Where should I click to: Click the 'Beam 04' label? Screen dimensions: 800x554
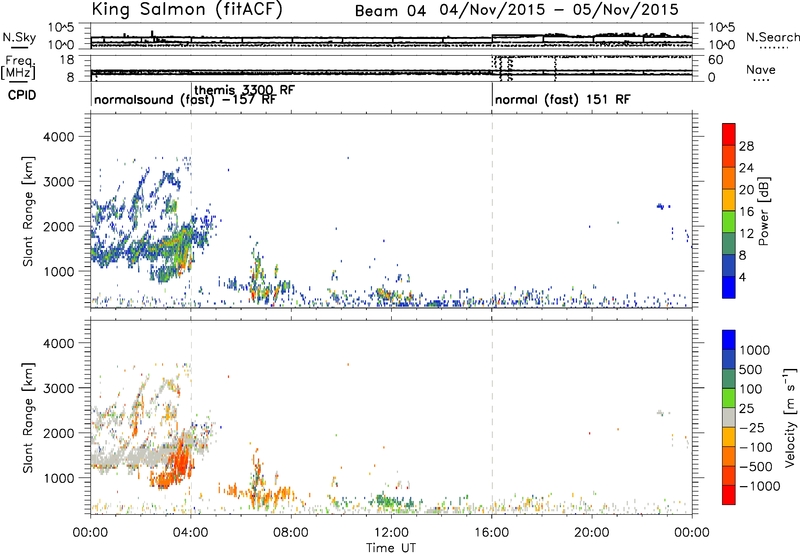point(390,11)
